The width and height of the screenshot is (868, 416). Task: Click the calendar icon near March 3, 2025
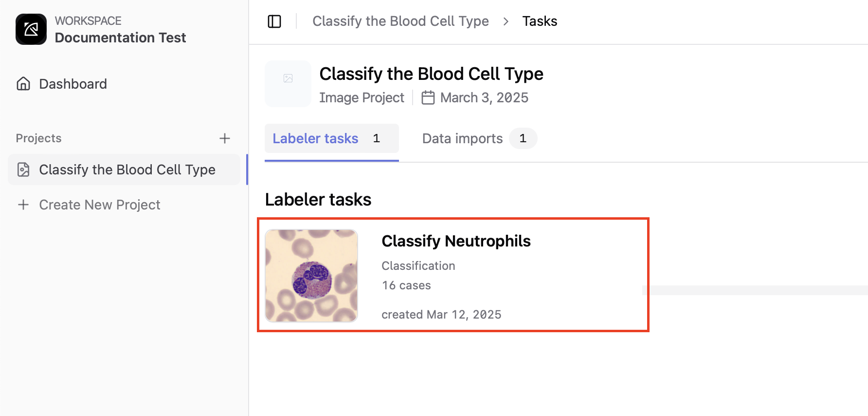pyautogui.click(x=428, y=97)
